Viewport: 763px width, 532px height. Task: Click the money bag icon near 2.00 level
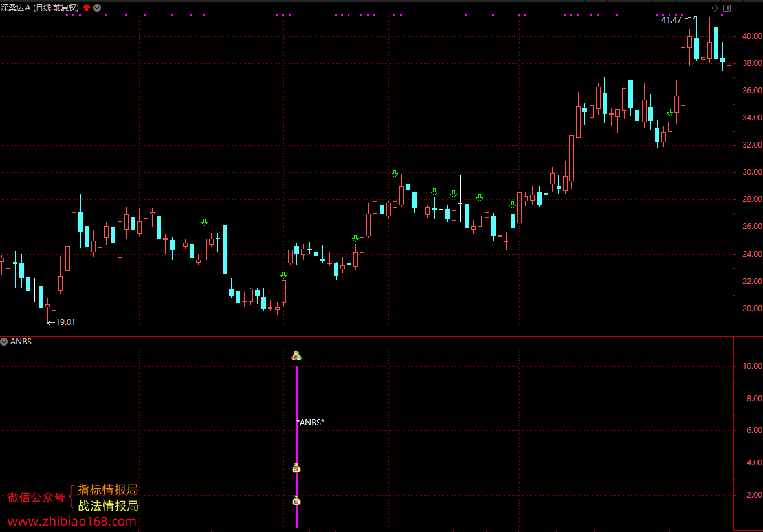click(x=296, y=500)
